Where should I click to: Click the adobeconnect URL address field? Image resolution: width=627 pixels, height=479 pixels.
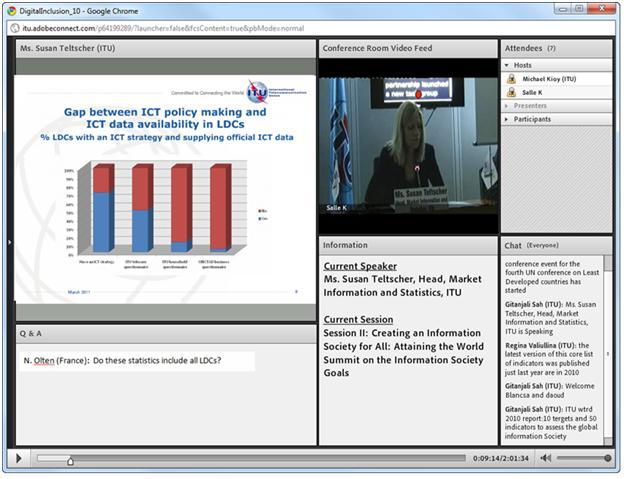(312, 28)
